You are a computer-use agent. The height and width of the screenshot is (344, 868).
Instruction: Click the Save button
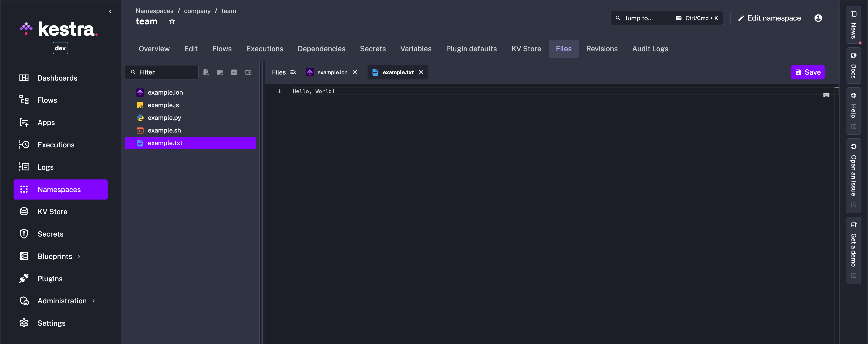click(x=807, y=72)
